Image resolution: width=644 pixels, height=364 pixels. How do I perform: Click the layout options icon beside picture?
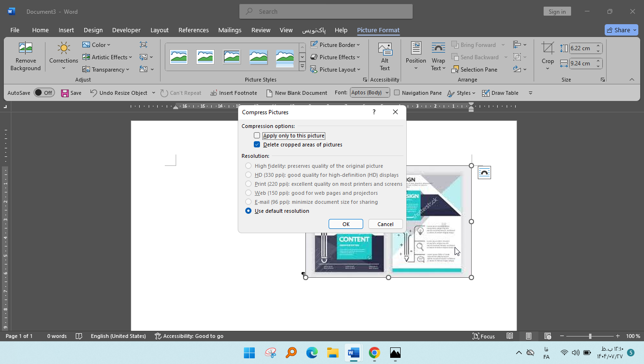point(484,173)
